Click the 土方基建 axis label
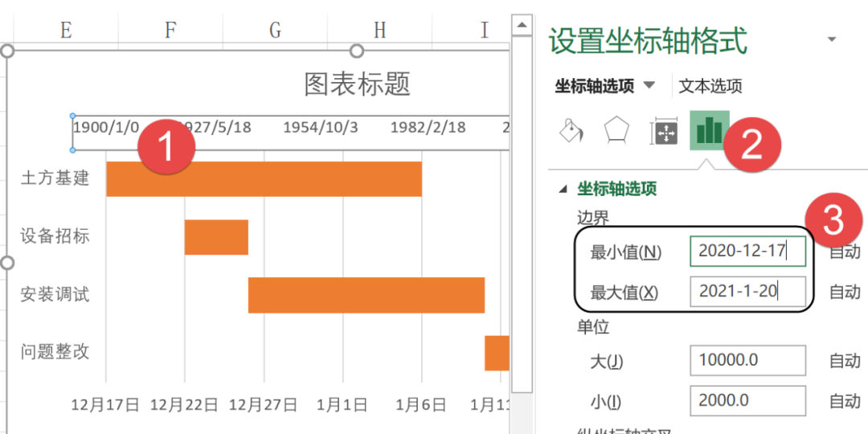868x434 pixels. tap(55, 178)
